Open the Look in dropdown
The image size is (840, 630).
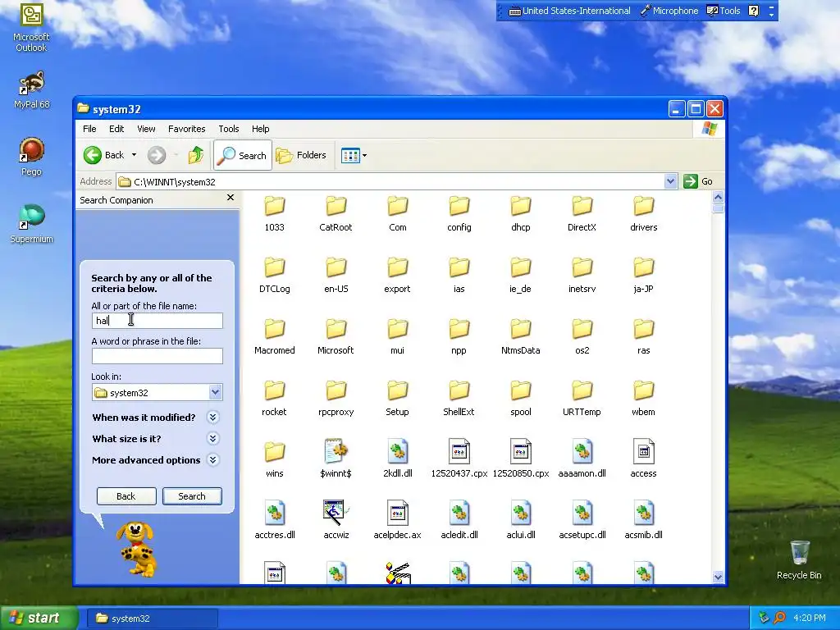[216, 392]
